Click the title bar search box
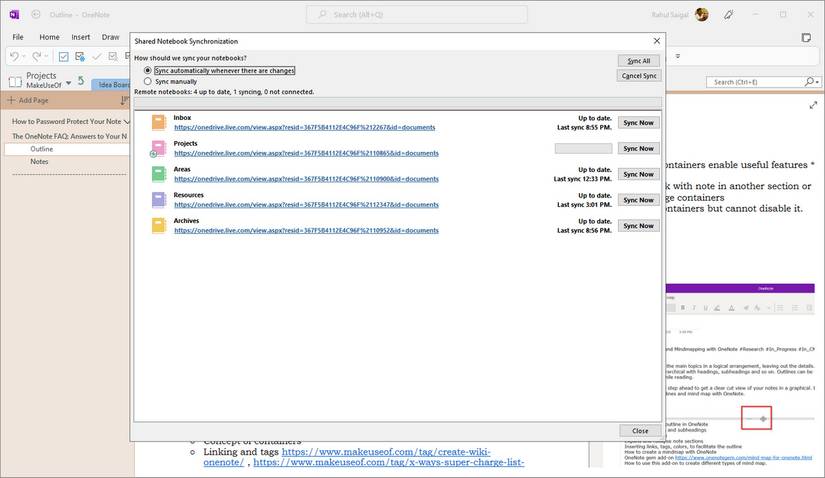 pos(417,15)
